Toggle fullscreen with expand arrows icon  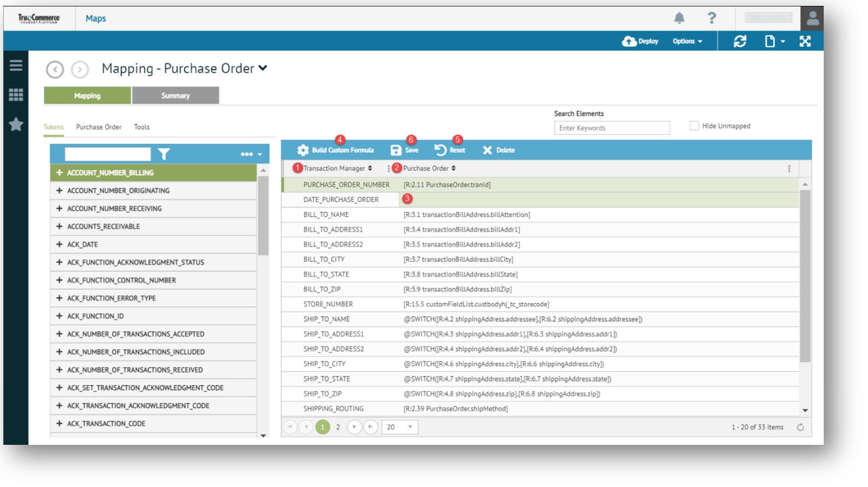pyautogui.click(x=805, y=41)
